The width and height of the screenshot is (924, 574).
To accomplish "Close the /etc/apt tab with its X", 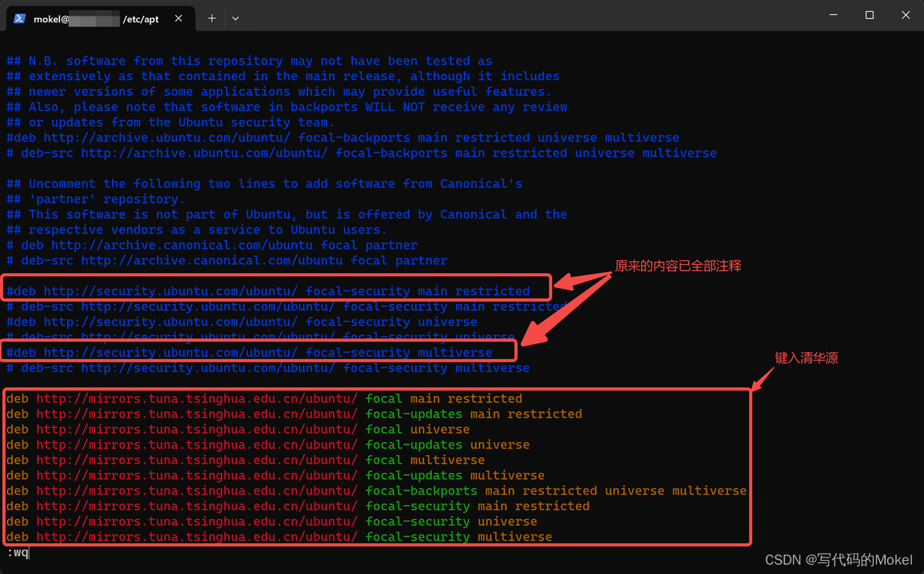I will click(178, 19).
